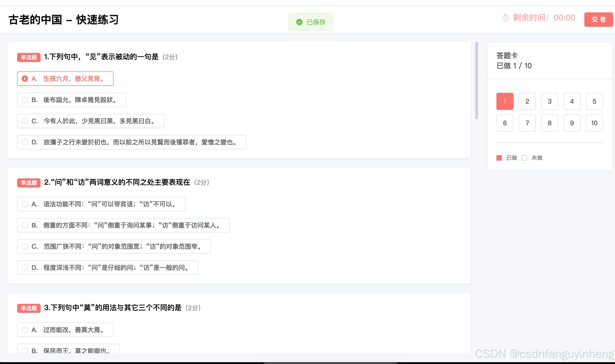Click the timer clock icon
The width and height of the screenshot is (615, 364).
505,18
